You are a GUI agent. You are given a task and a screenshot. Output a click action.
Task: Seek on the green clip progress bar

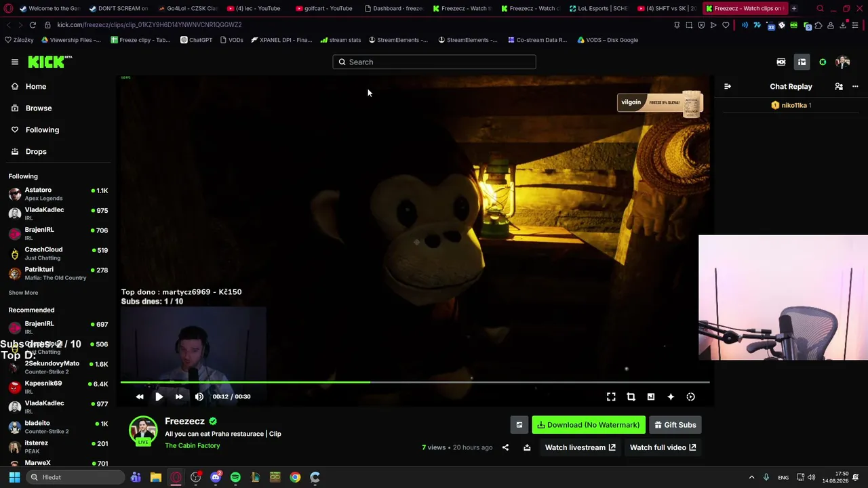point(415,382)
